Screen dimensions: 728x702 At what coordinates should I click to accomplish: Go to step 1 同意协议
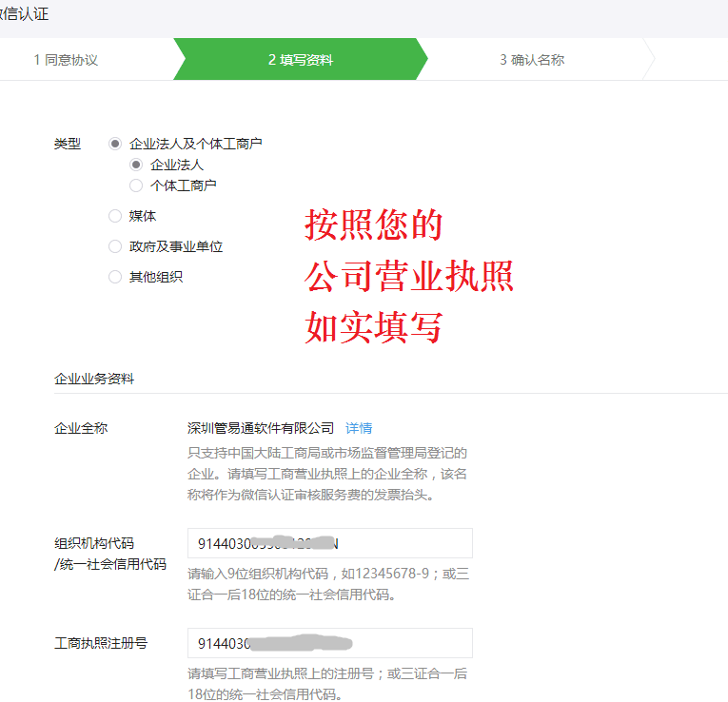(66, 60)
